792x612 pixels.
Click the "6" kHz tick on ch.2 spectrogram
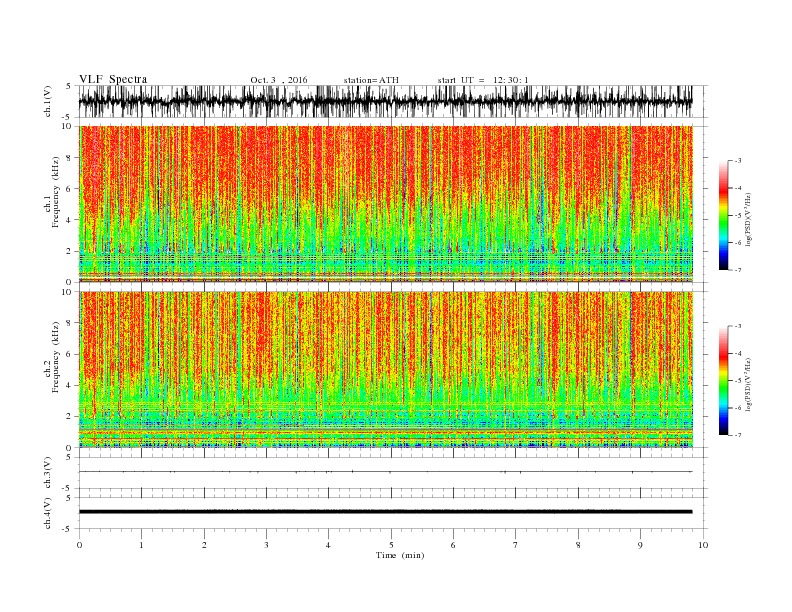70,354
